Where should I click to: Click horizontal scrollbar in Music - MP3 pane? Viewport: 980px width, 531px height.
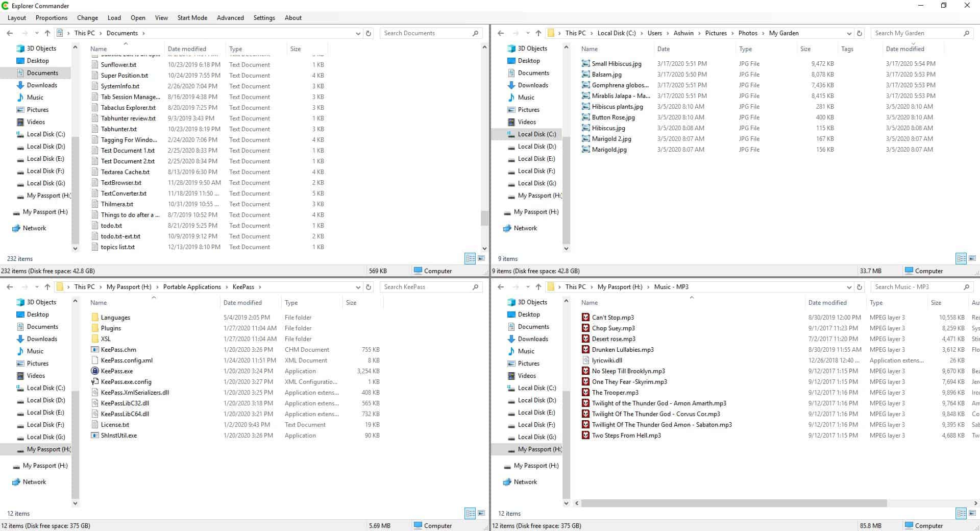point(733,503)
